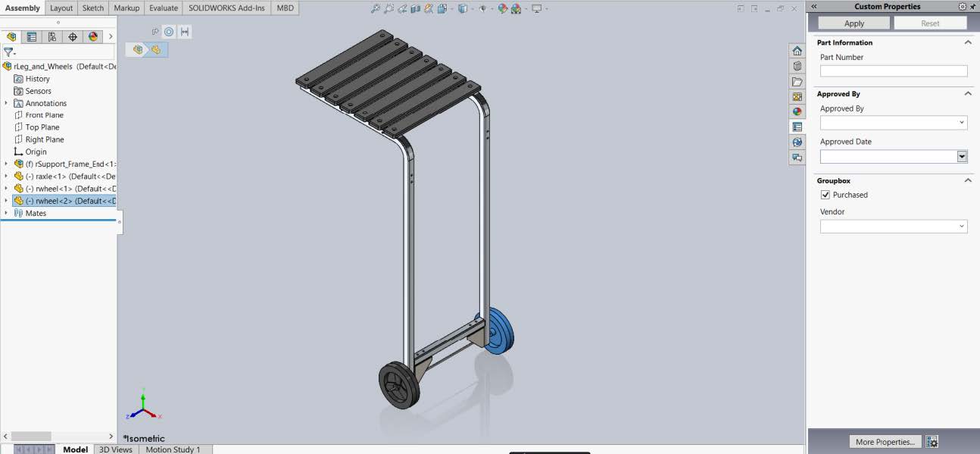Click the Apply button

[x=853, y=23]
